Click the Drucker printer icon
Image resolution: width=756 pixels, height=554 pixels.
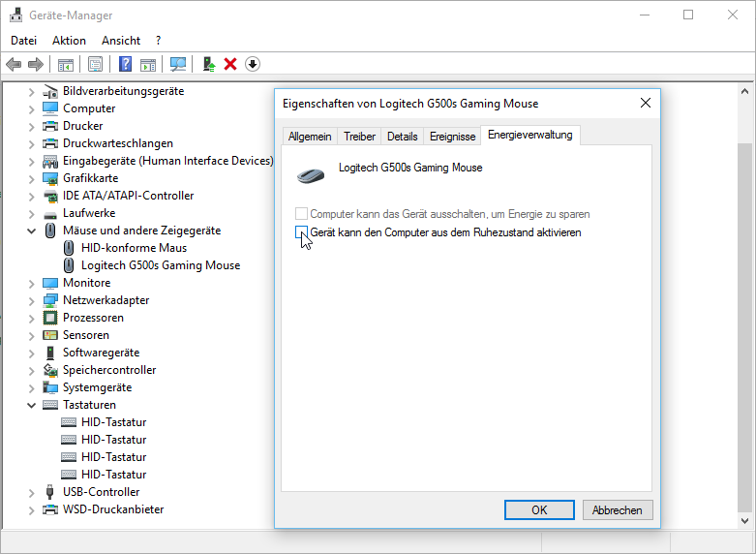50,126
